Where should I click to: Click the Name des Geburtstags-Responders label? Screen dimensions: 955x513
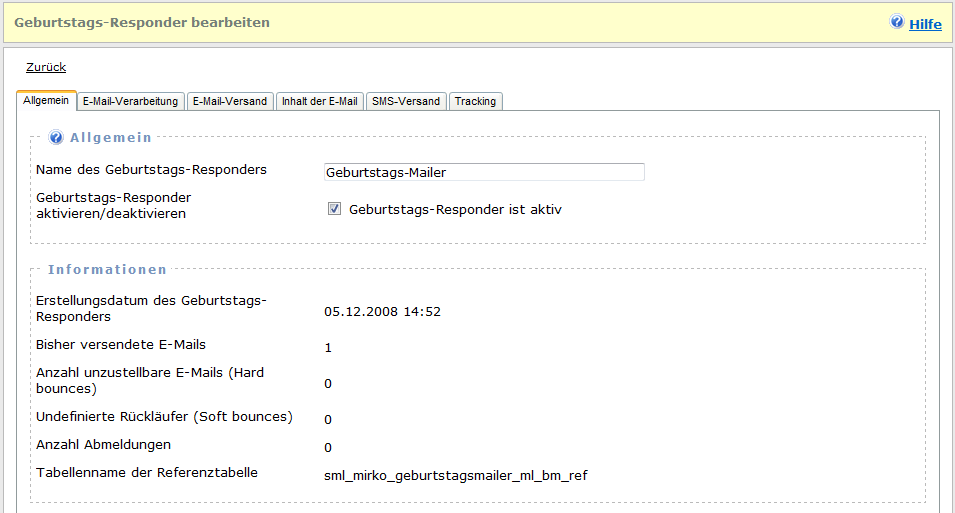151,169
